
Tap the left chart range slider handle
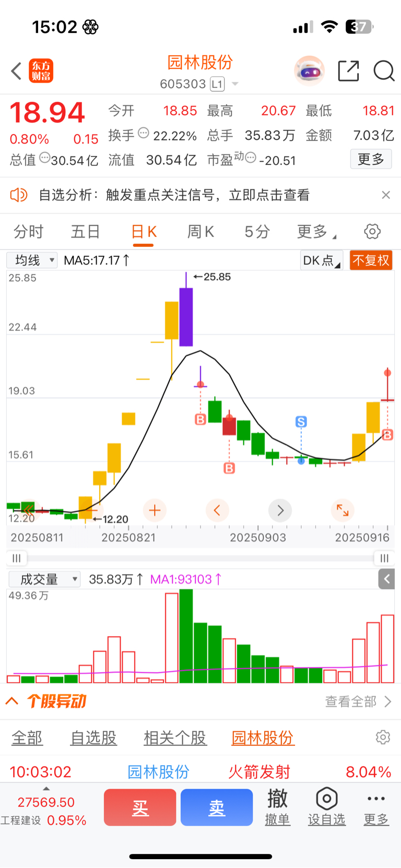[x=16, y=558]
